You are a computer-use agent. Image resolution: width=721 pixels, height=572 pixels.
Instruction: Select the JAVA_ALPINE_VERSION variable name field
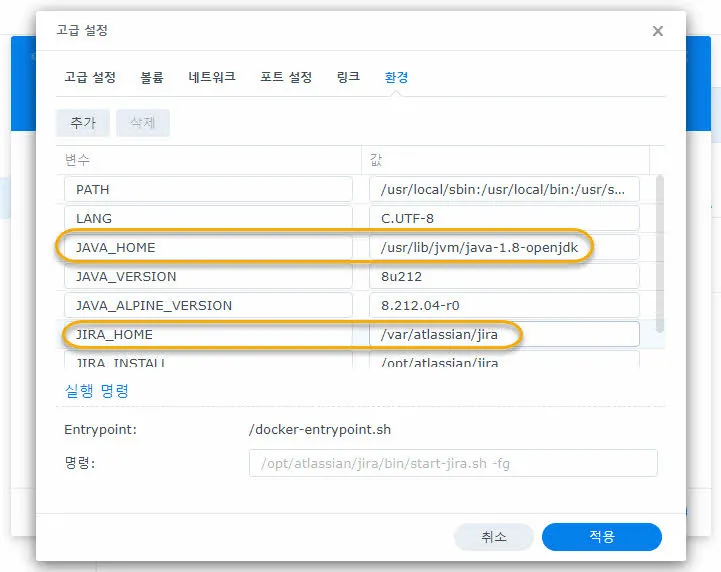[208, 305]
